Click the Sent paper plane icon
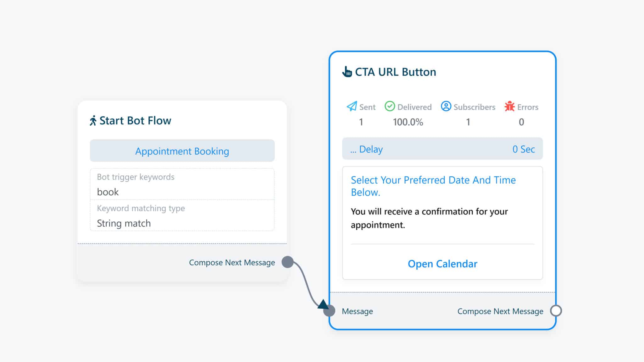The width and height of the screenshot is (644, 362). click(352, 107)
